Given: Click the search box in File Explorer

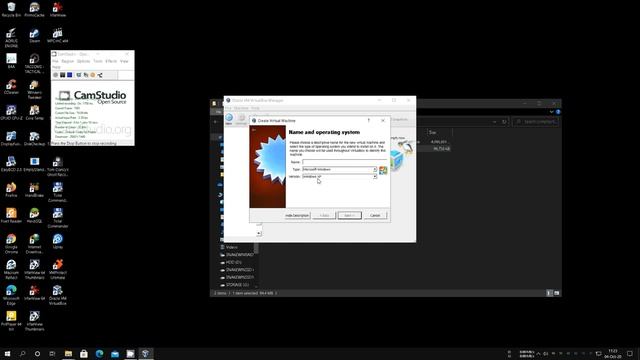Looking at the screenshot, I should pyautogui.click(x=536, y=122).
